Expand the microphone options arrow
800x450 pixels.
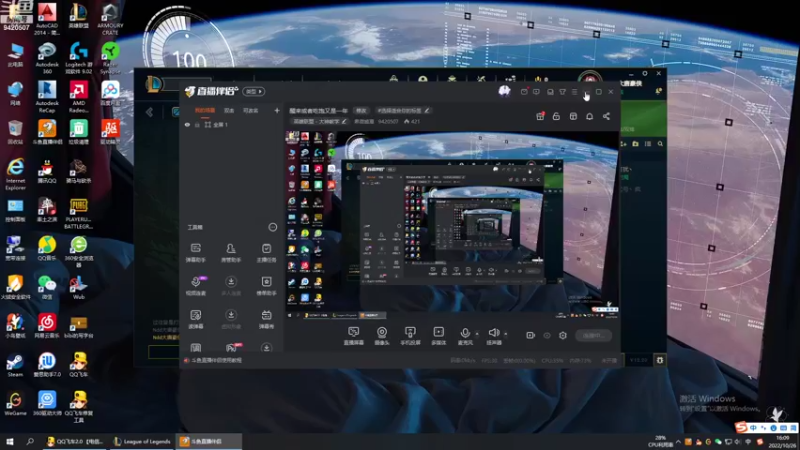click(x=477, y=334)
